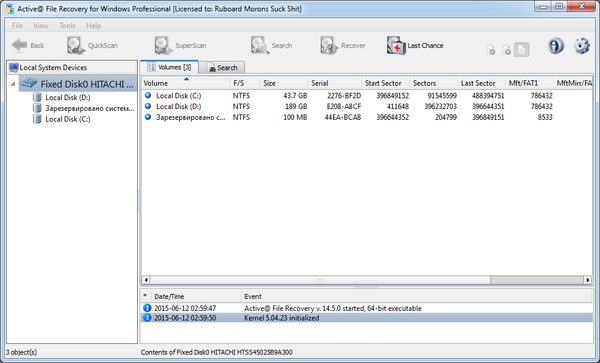Sort by the Mft/FAT1 column header
Image resolution: width=600 pixels, height=363 pixels.
529,83
